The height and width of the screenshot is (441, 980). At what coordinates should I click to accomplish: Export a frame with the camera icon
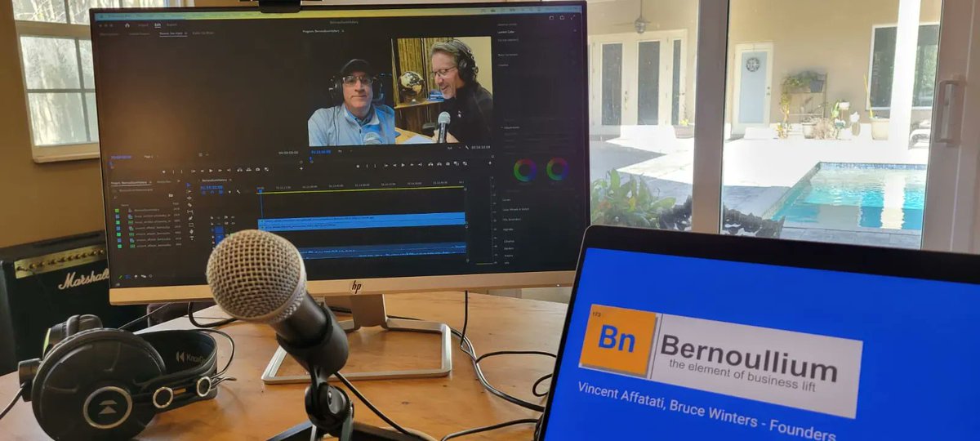click(448, 163)
